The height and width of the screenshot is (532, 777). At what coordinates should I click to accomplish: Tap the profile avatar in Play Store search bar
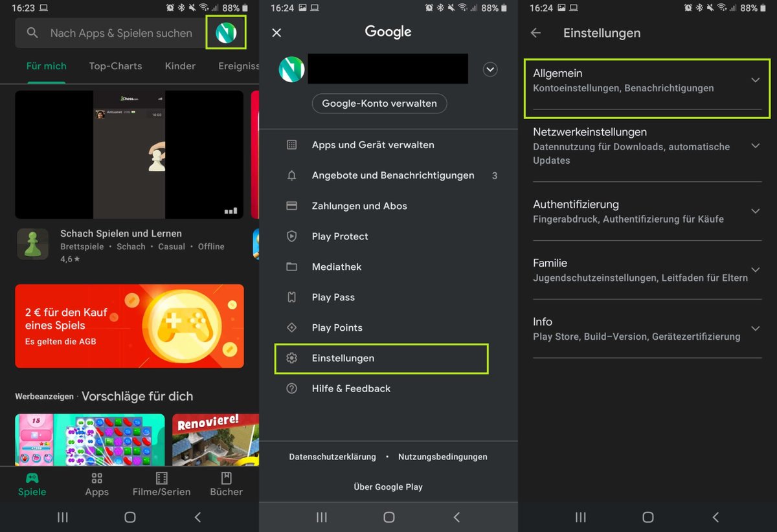(226, 32)
